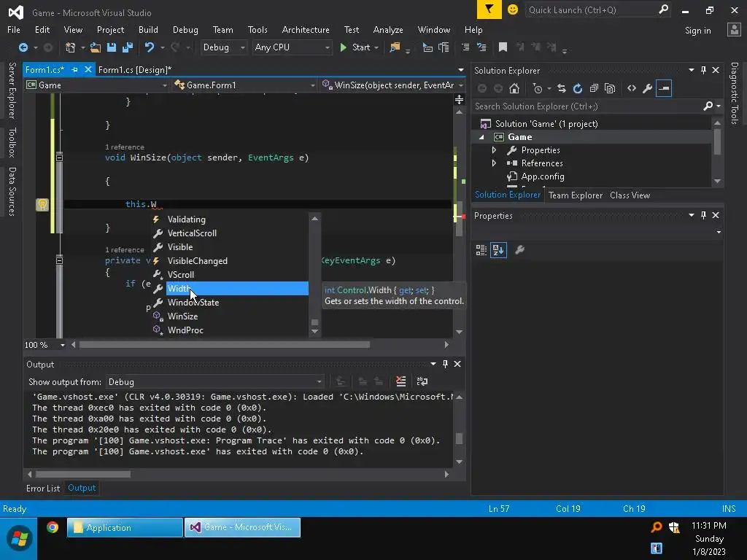Collapse the Game project node
Screen dimensions: 747x560
point(481,137)
